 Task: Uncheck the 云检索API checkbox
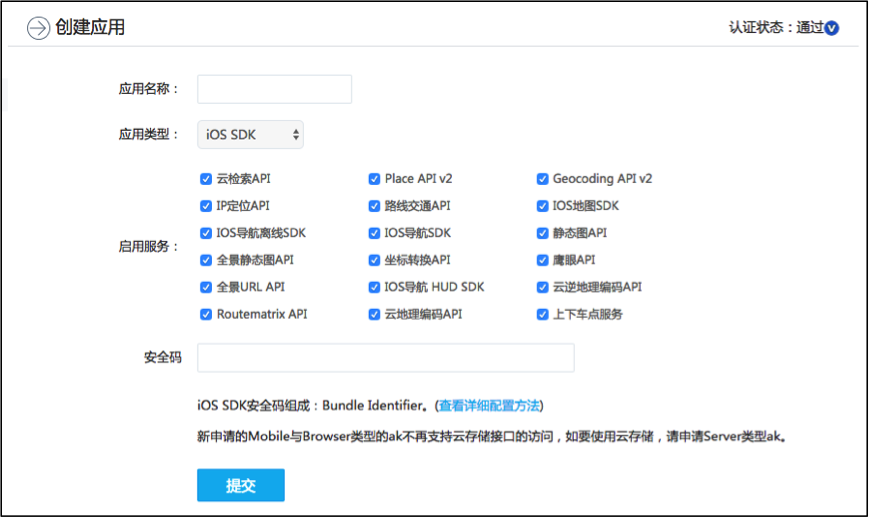tap(206, 179)
